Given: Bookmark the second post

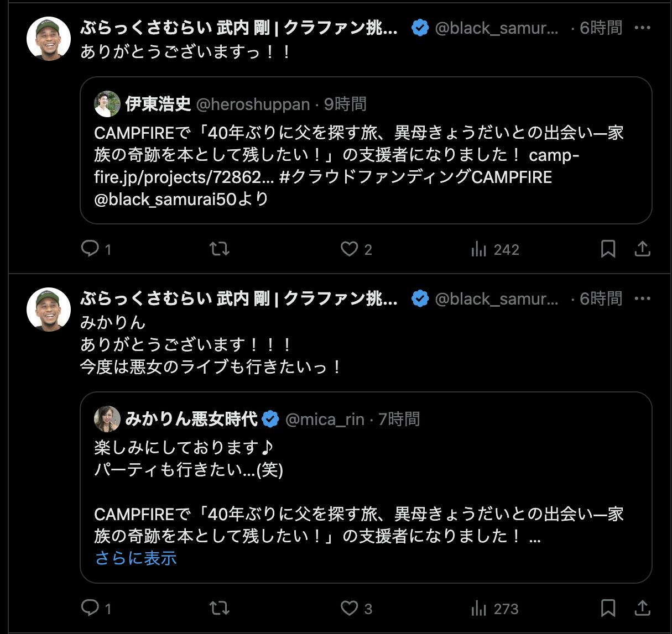Looking at the screenshot, I should (x=608, y=608).
